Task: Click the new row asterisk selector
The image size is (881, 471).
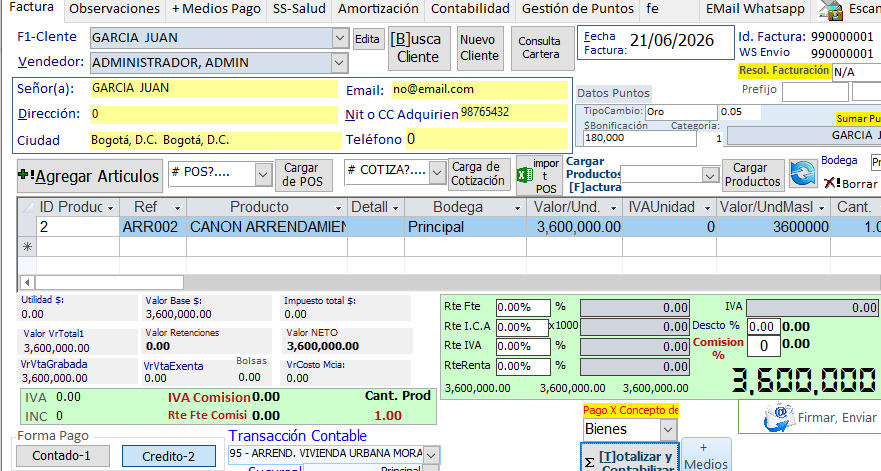Action: coord(27,246)
